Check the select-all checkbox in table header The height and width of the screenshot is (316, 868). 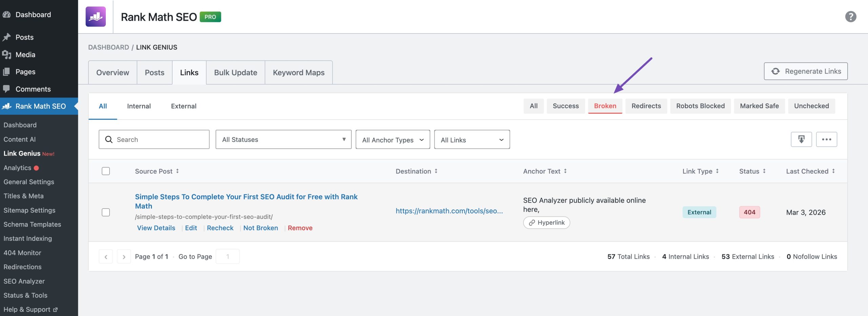pos(106,171)
